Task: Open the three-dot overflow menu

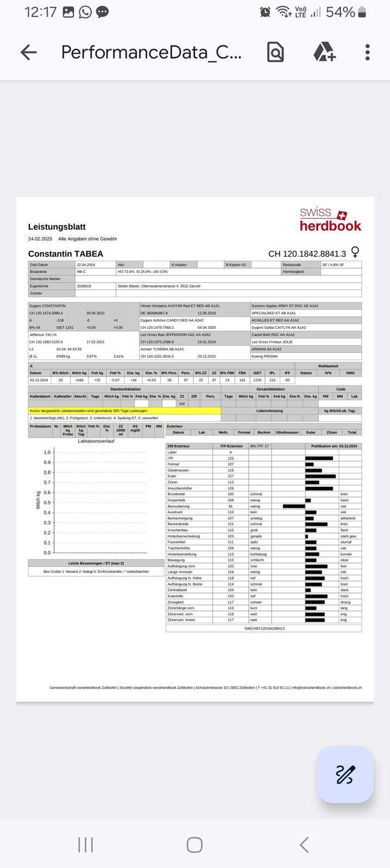Action: coord(368,52)
